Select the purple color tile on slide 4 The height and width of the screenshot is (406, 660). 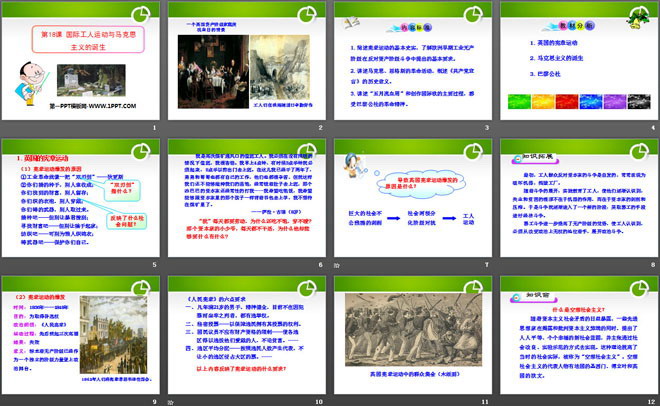click(x=614, y=102)
